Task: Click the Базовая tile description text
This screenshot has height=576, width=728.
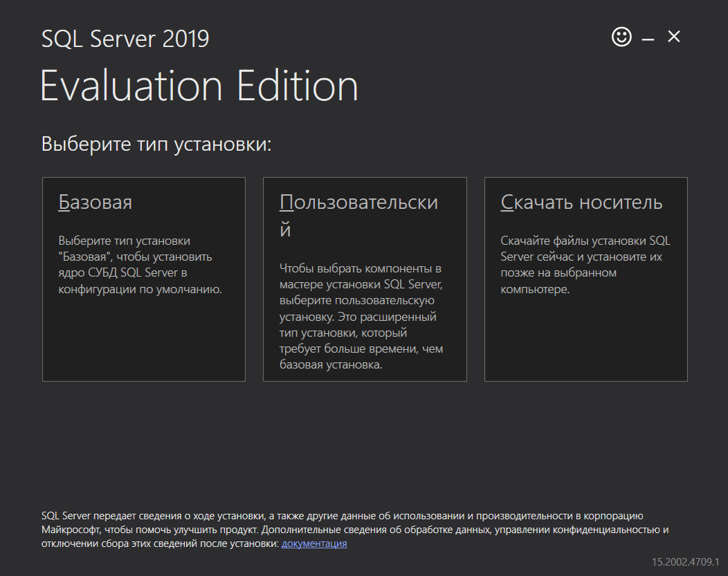Action: tap(140, 265)
